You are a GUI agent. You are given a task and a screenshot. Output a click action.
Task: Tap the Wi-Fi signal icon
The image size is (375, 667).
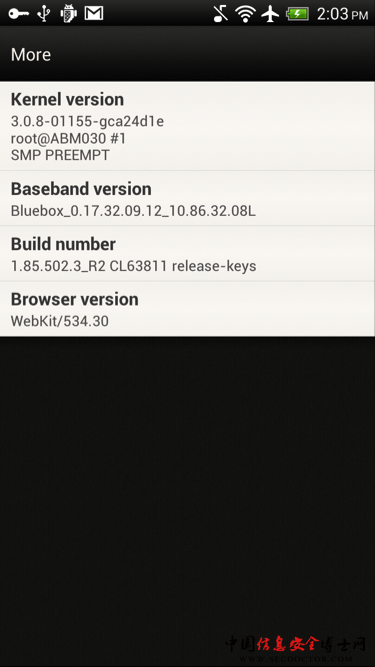point(245,14)
